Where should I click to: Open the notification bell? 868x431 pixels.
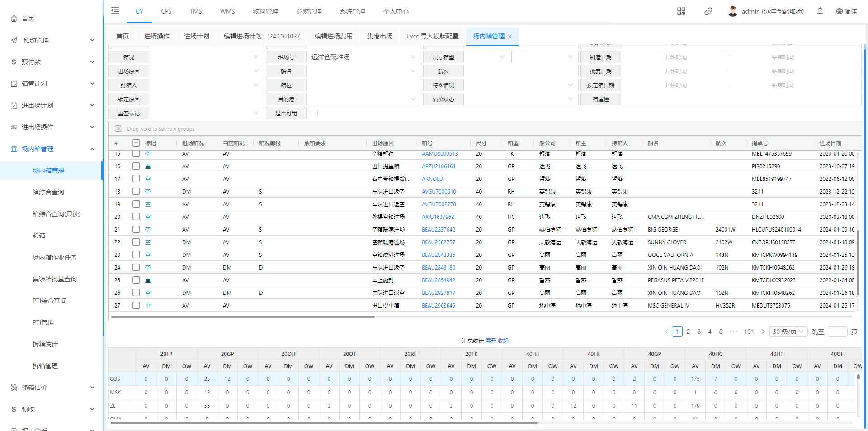(820, 11)
